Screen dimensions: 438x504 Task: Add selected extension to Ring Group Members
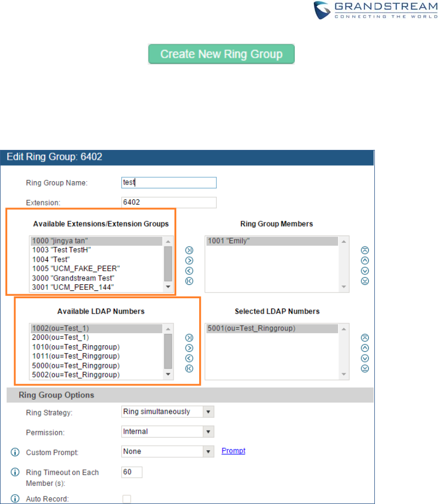(189, 260)
